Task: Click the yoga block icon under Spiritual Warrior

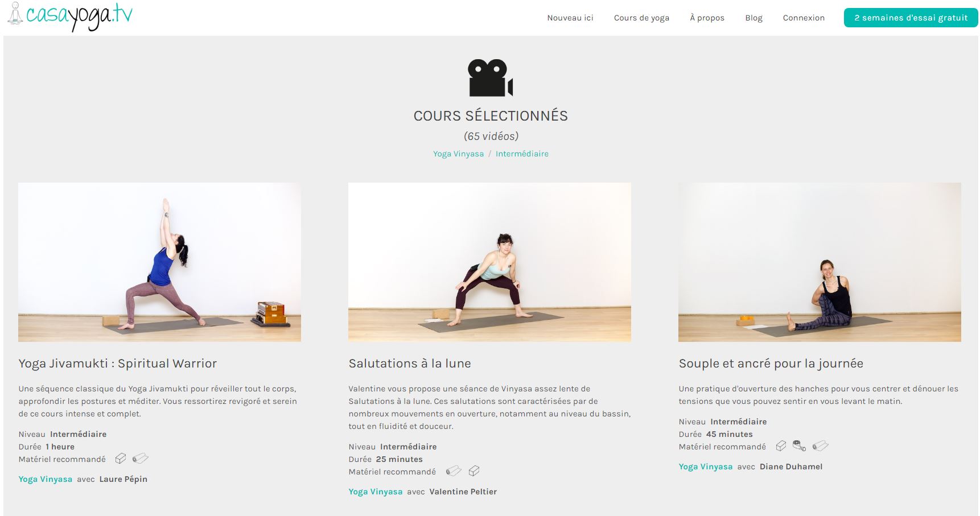Action: click(x=120, y=459)
